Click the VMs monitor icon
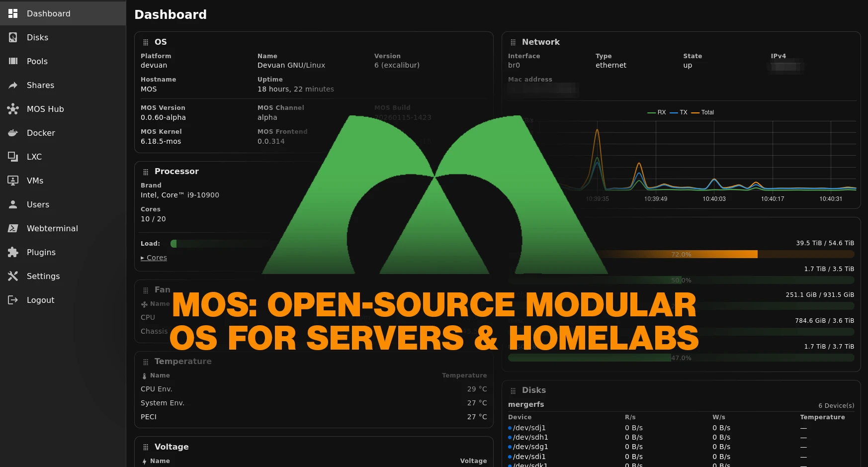The height and width of the screenshot is (467, 868). pyautogui.click(x=13, y=181)
